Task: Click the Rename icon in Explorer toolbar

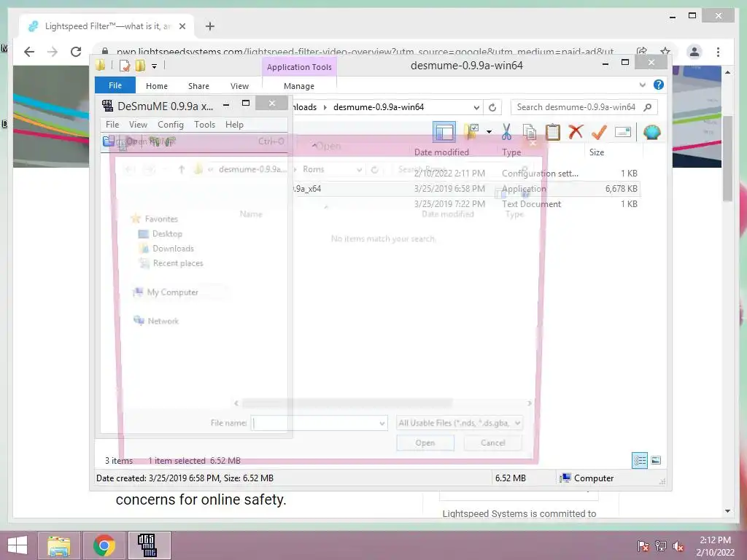Action: point(623,132)
